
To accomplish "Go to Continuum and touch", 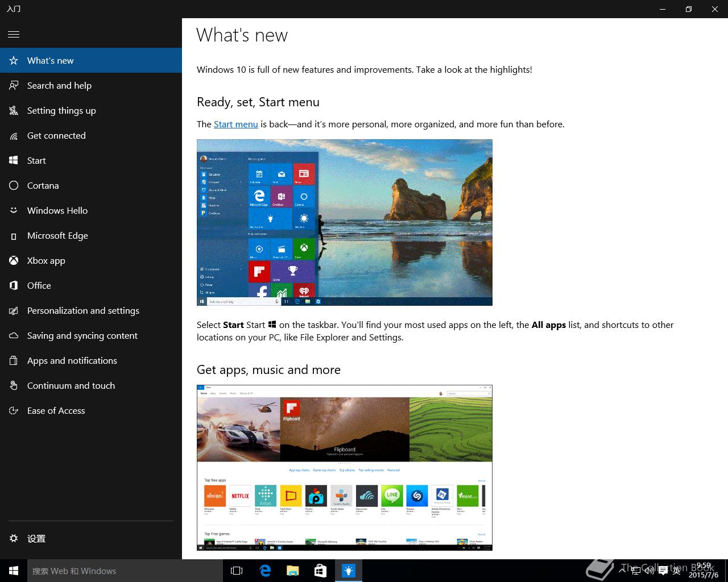I will tap(91, 385).
